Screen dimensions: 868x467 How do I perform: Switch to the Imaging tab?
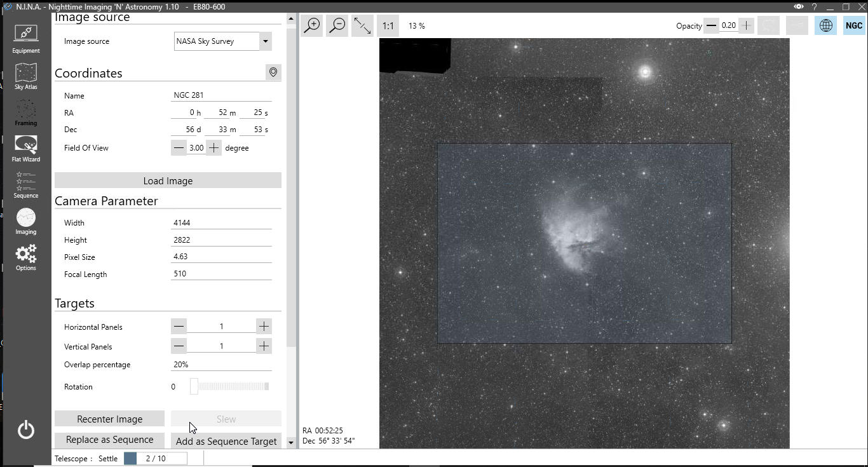point(25,221)
